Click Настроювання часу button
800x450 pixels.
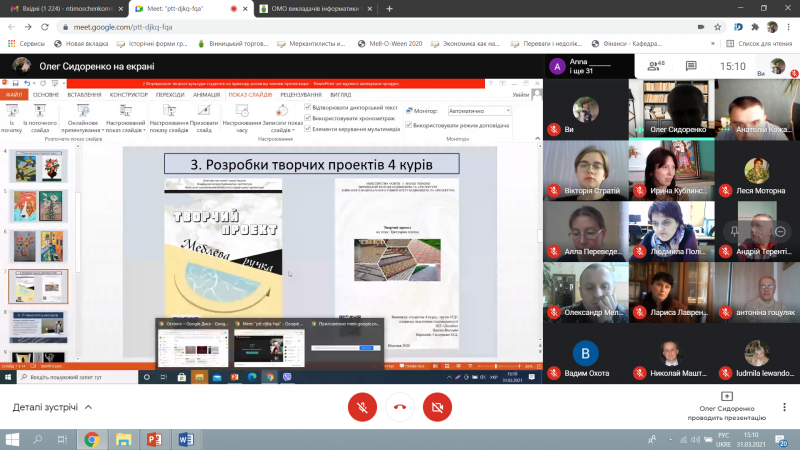click(242, 119)
